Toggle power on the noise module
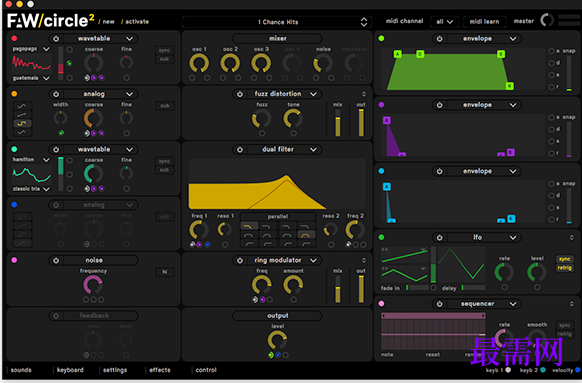 coord(56,260)
